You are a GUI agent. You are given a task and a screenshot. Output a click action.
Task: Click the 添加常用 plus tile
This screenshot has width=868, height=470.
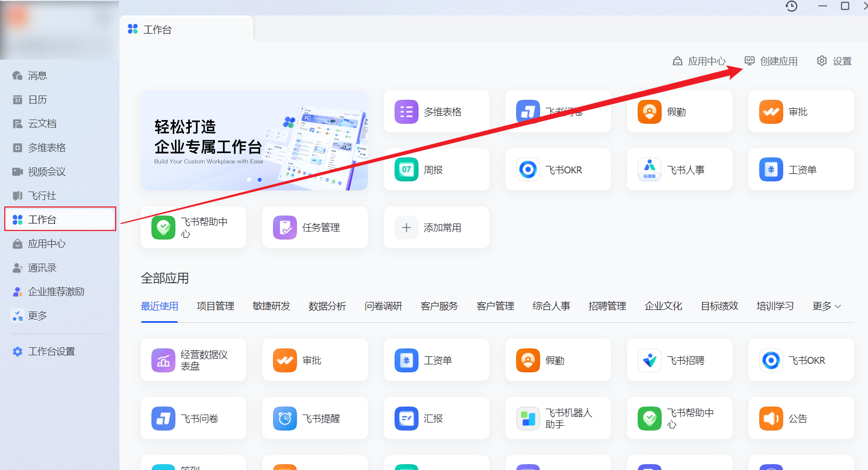coord(436,227)
